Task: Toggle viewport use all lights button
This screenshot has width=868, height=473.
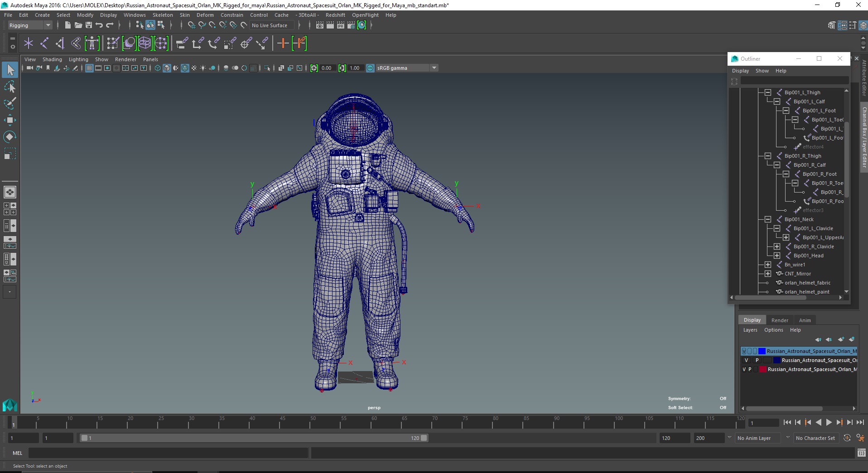Action: coord(203,68)
